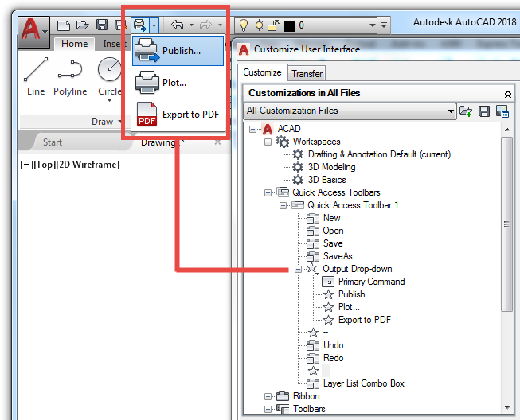Toggle the layer freeze sun icon

(x=259, y=25)
